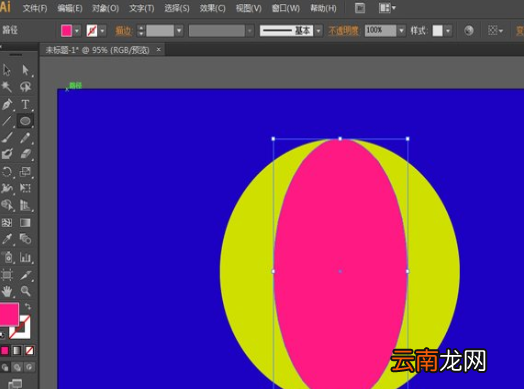This screenshot has width=524, height=389.
Task: Click the pink Fill box in toolbox
Action: [9, 314]
